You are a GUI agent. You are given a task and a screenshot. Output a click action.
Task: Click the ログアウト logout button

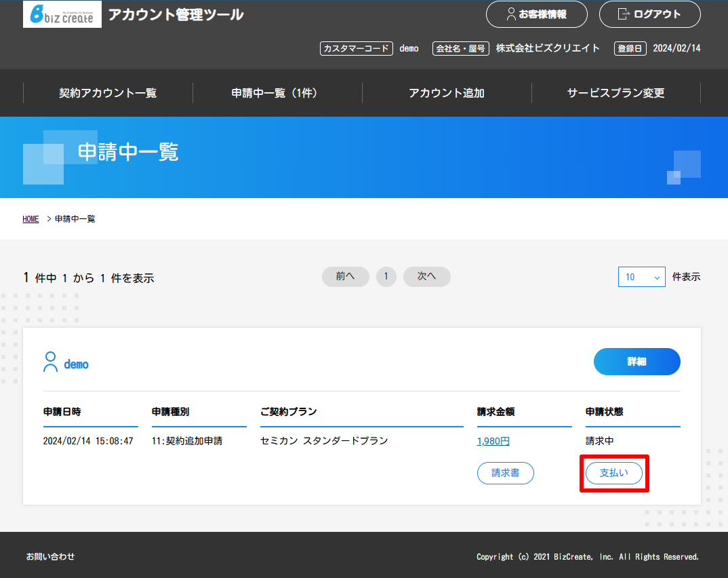[x=650, y=14]
